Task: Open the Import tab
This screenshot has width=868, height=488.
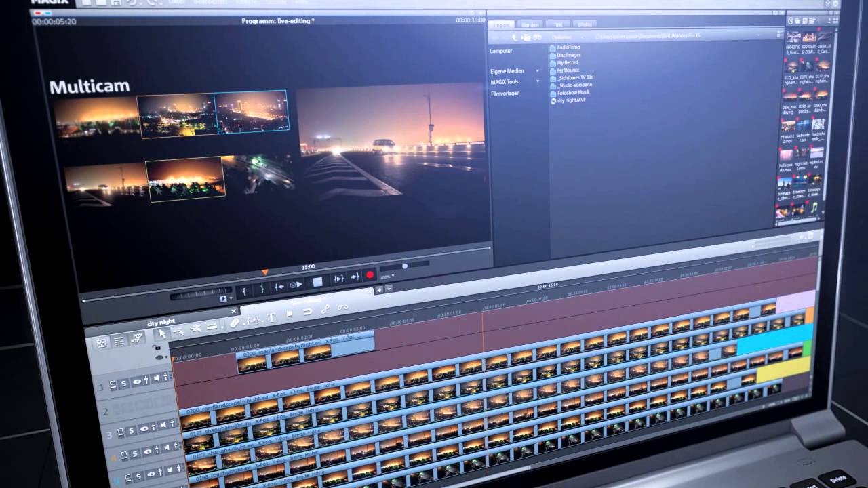Action: click(x=502, y=25)
